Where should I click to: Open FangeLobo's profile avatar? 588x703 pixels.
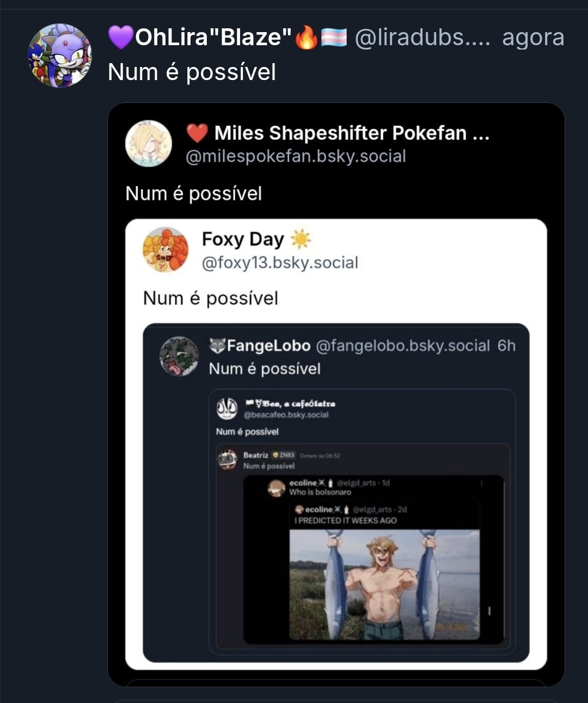coord(179,356)
